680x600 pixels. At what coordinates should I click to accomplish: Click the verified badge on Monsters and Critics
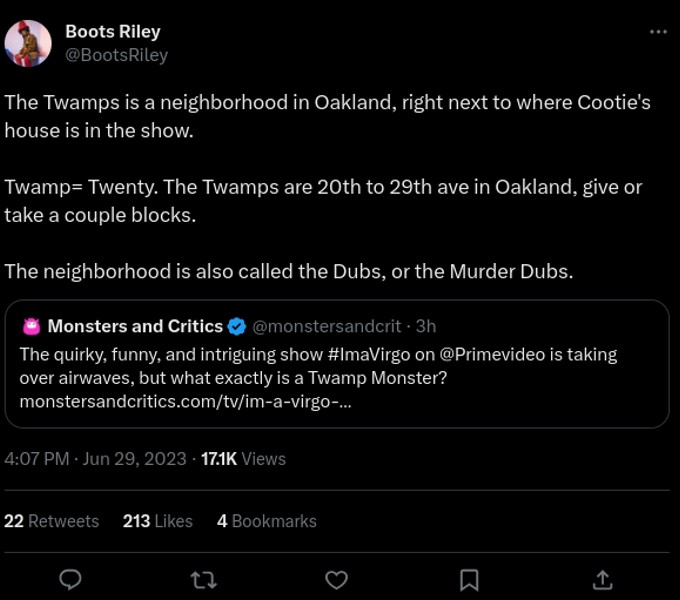pyautogui.click(x=237, y=326)
